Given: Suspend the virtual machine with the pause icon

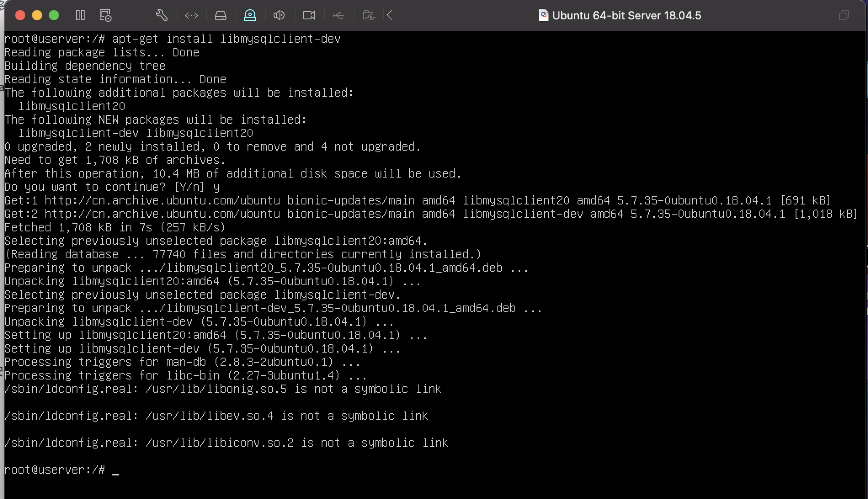Looking at the screenshot, I should click(x=80, y=15).
